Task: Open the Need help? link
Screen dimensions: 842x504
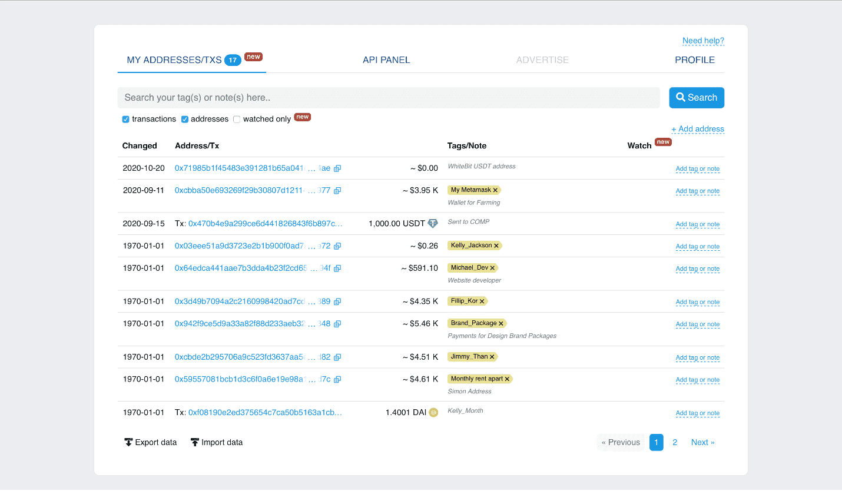Action: coord(703,41)
